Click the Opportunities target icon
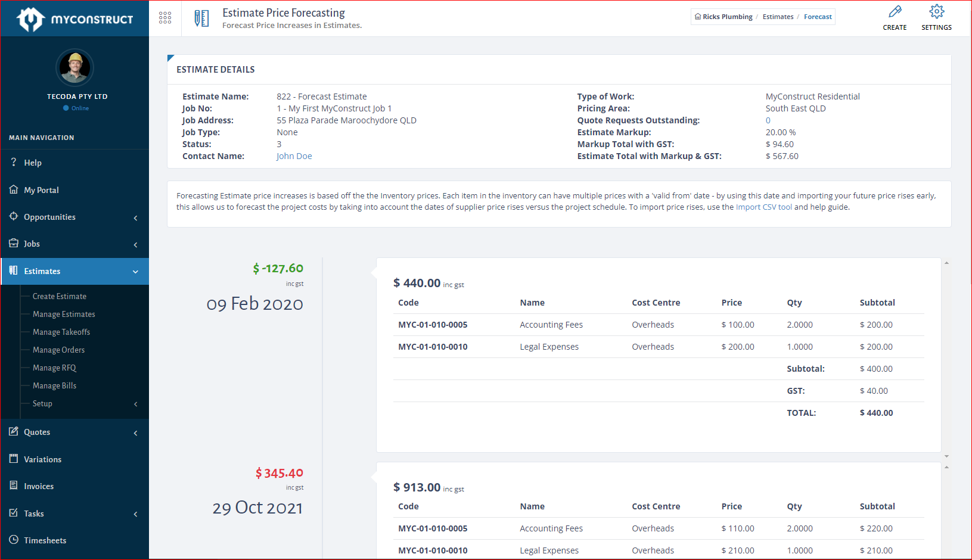This screenshot has width=972, height=560. [x=14, y=216]
